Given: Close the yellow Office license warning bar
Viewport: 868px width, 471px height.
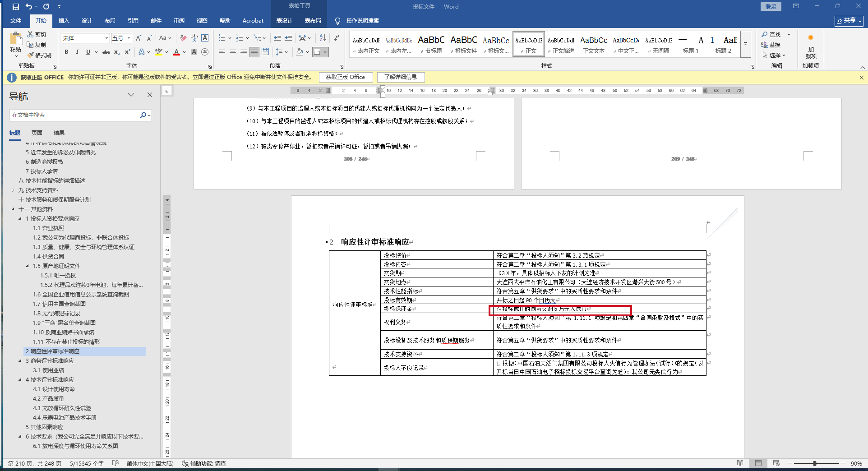Looking at the screenshot, I should click(x=861, y=78).
